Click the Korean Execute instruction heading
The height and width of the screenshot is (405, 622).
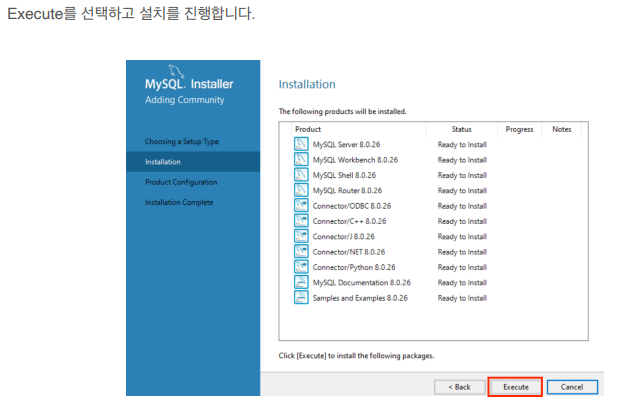[131, 14]
